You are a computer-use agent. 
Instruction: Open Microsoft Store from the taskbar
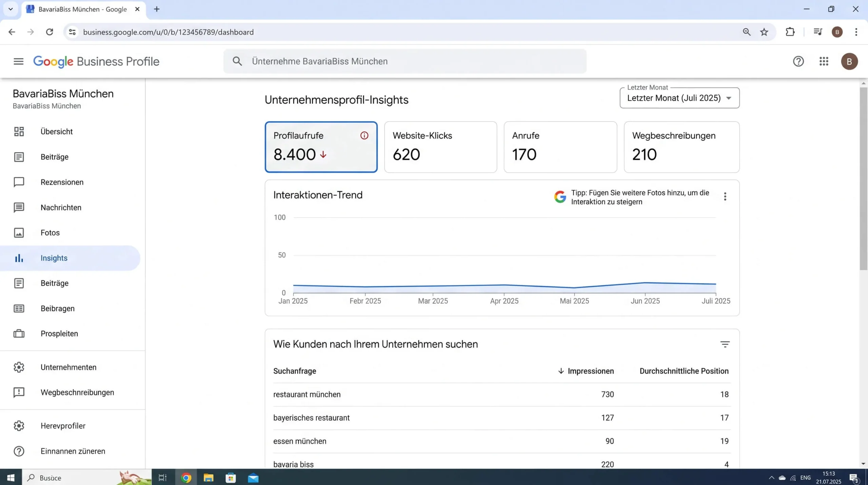(231, 478)
